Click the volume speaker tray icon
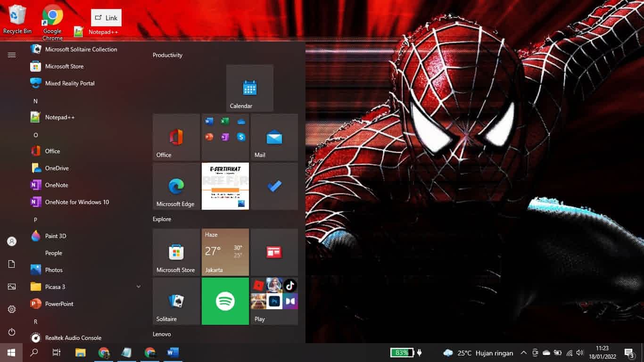This screenshot has width=644, height=362. (580, 353)
